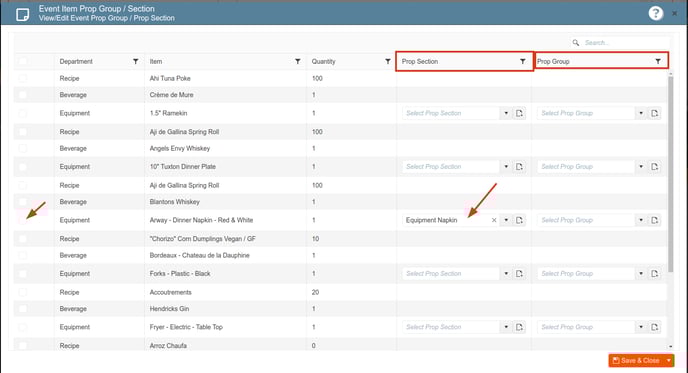Click the Select Prop Section field for 1.5" Ramekin
688x373 pixels.
tap(451, 113)
